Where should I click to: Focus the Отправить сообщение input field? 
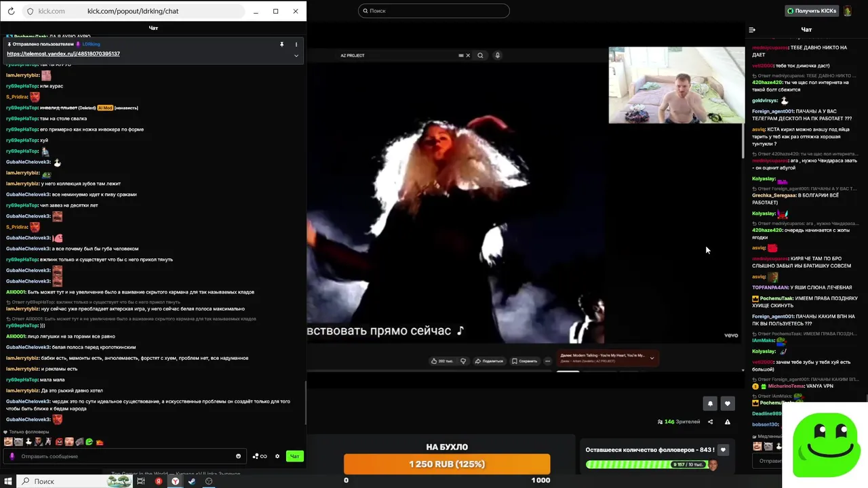pos(125,456)
